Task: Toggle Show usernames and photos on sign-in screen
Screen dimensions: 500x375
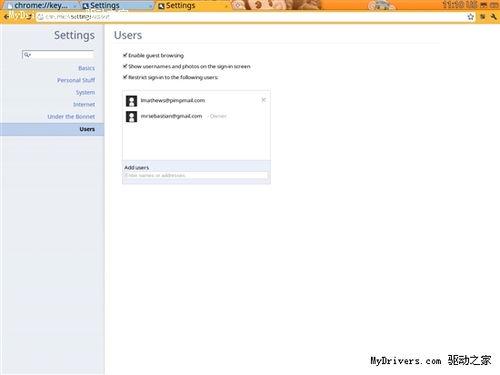Action: 125,66
